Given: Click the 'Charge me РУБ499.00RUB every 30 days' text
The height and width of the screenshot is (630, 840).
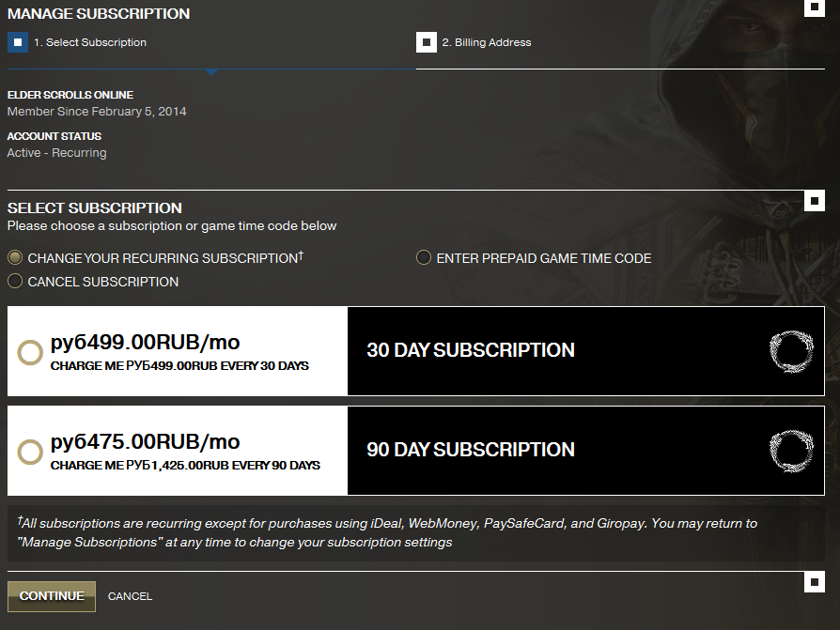Looking at the screenshot, I should [179, 366].
